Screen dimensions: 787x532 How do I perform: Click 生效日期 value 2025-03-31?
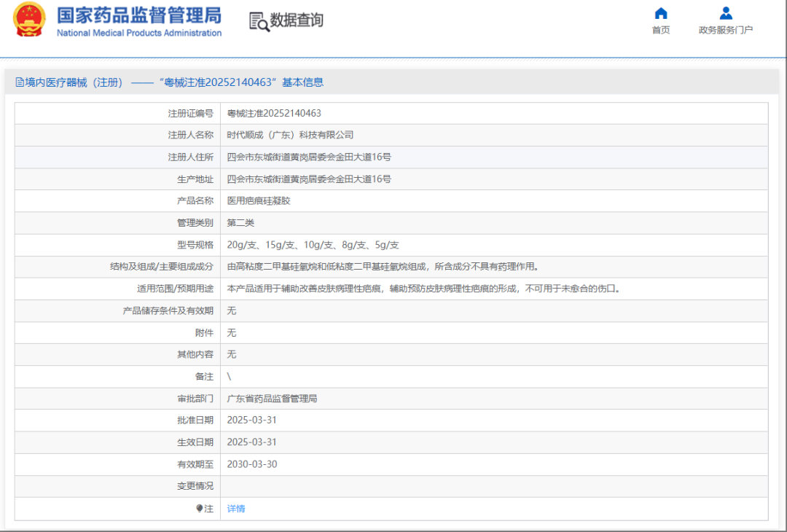pyautogui.click(x=252, y=442)
